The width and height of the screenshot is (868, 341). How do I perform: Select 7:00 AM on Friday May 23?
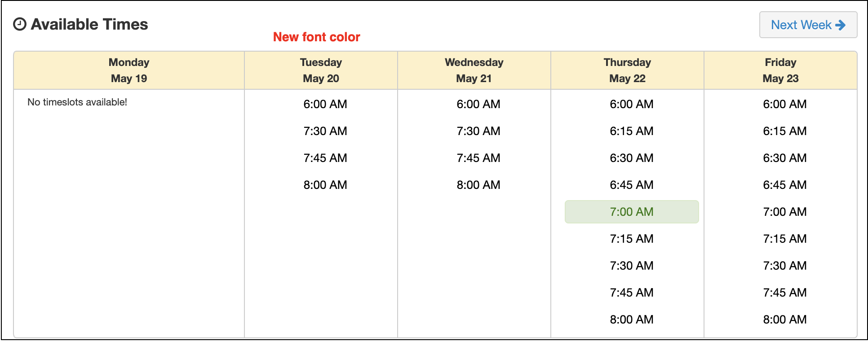[x=784, y=212]
